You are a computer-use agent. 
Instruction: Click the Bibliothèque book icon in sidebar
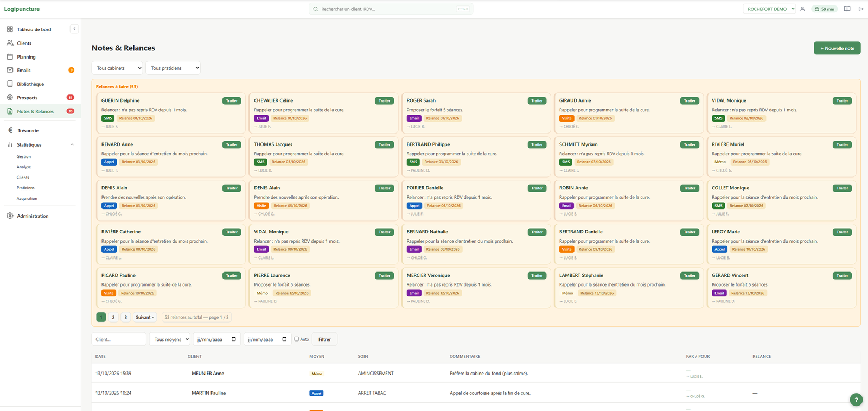coord(10,84)
